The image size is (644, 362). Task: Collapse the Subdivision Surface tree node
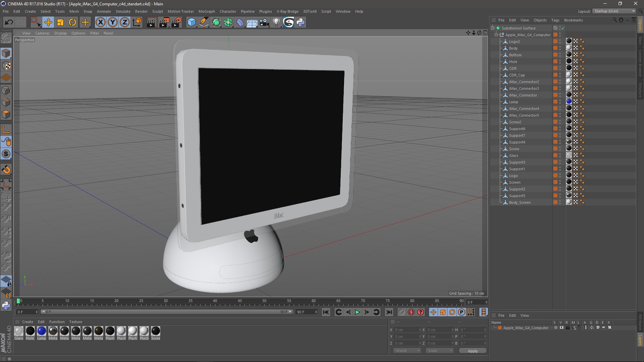pyautogui.click(x=493, y=28)
